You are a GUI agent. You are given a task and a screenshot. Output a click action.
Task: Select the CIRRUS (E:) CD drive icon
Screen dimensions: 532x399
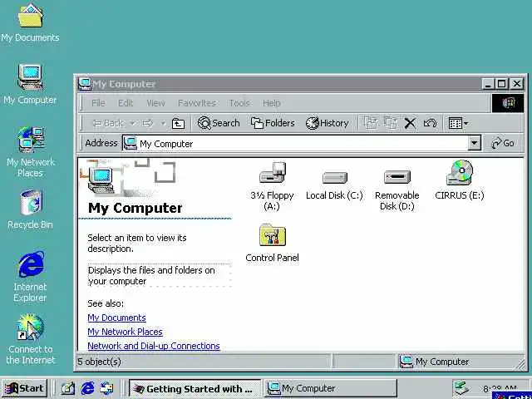click(460, 173)
